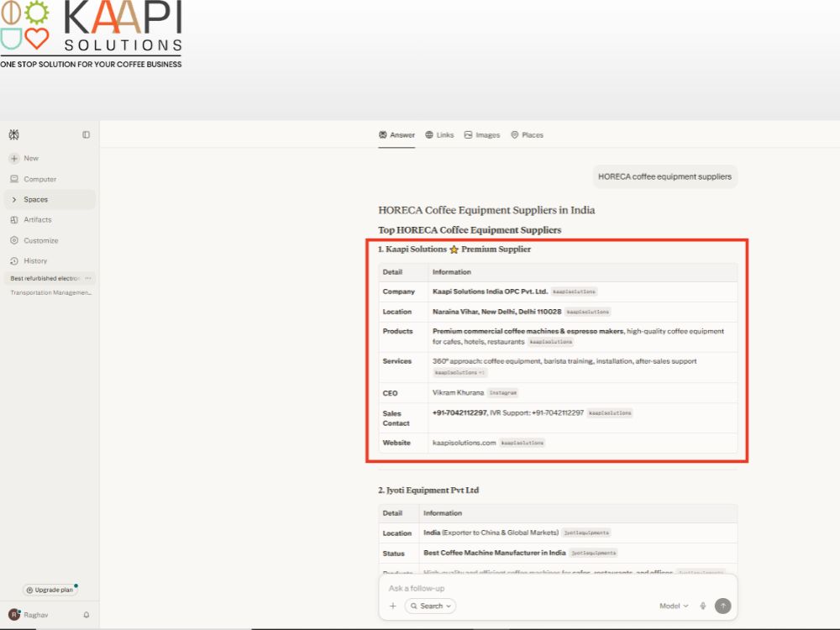The height and width of the screenshot is (630, 840).
Task: Click the 'Vikram Khurana' CEO name
Action: pyautogui.click(x=458, y=392)
